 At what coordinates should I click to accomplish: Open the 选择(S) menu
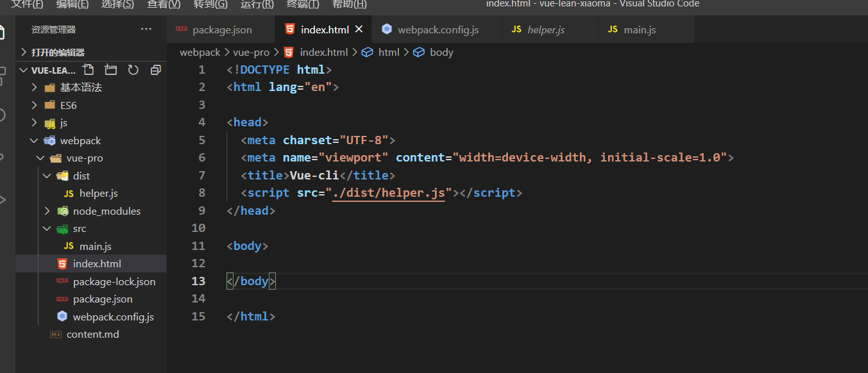pyautogui.click(x=118, y=4)
